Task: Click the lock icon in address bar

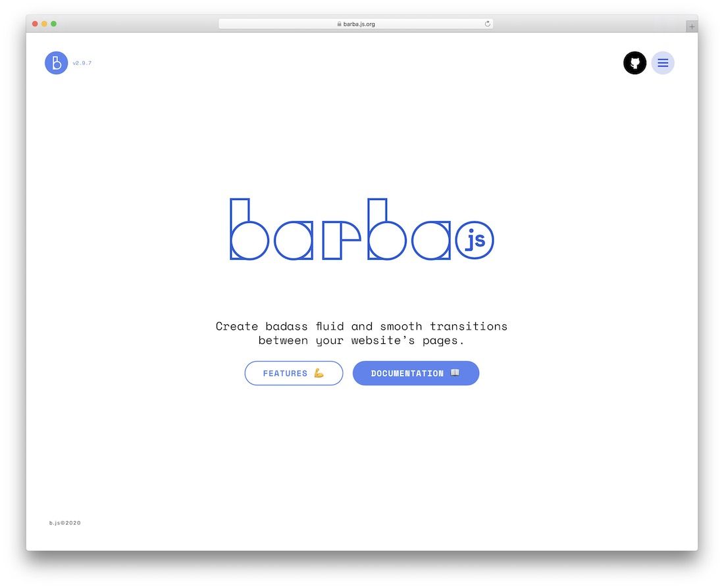Action: point(340,24)
